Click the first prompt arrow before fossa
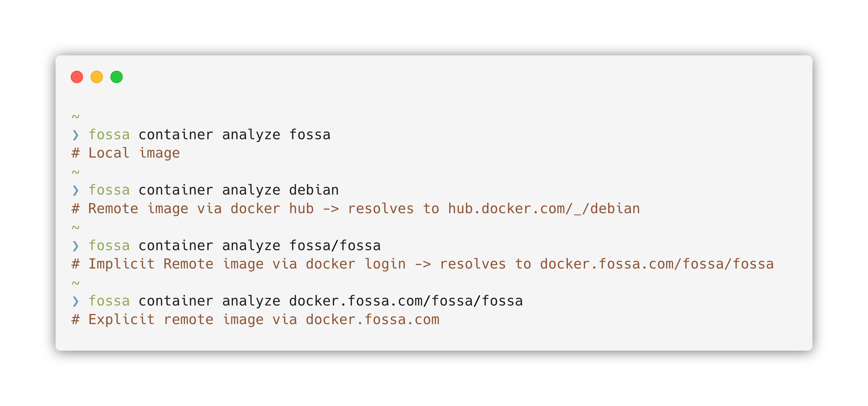This screenshot has width=868, height=406. 75,135
